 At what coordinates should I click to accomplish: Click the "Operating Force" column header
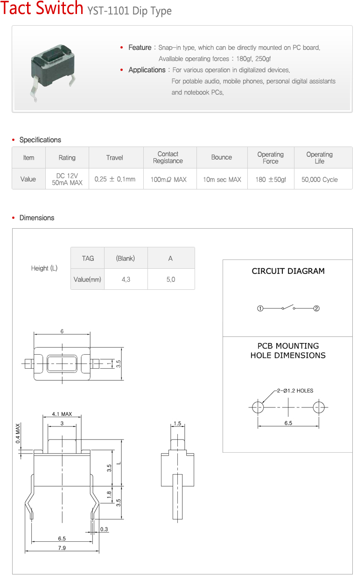click(x=270, y=158)
